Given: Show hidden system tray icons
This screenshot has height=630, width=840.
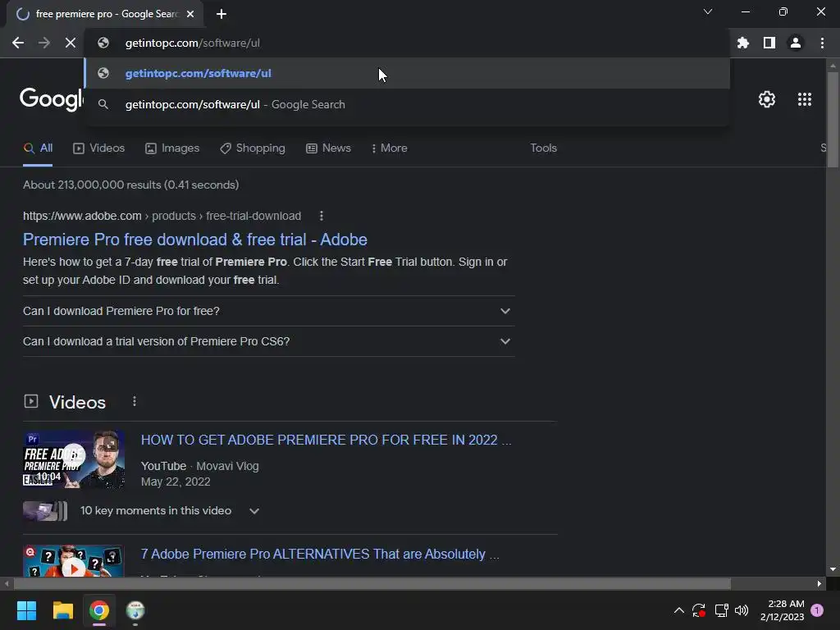Looking at the screenshot, I should click(678, 610).
